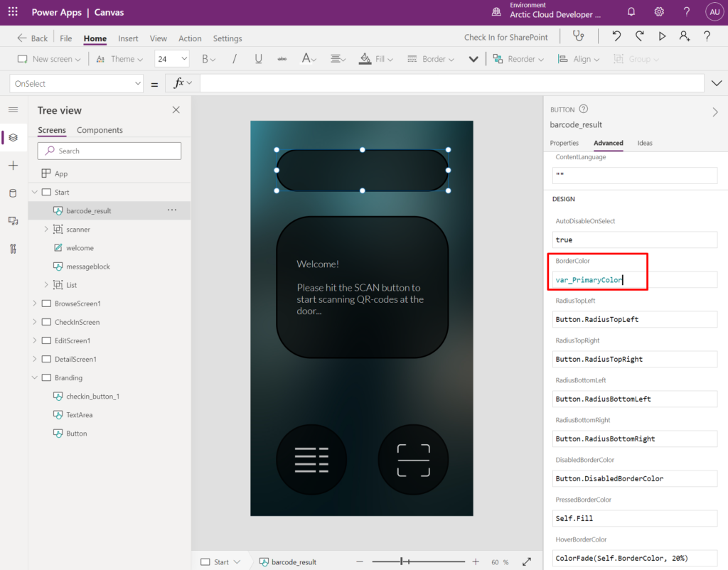Viewport: 728px width, 570px height.
Task: Open notifications bell icon
Action: point(631,11)
